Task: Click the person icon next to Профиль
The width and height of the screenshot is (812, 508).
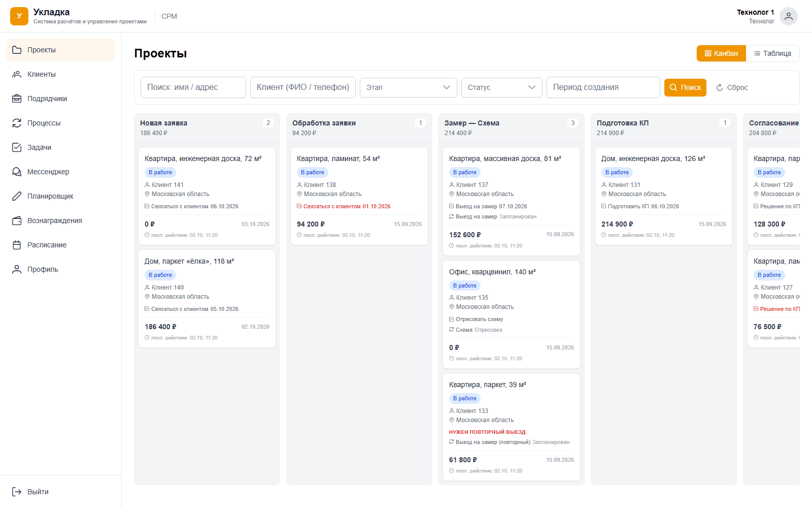Action: (x=17, y=269)
